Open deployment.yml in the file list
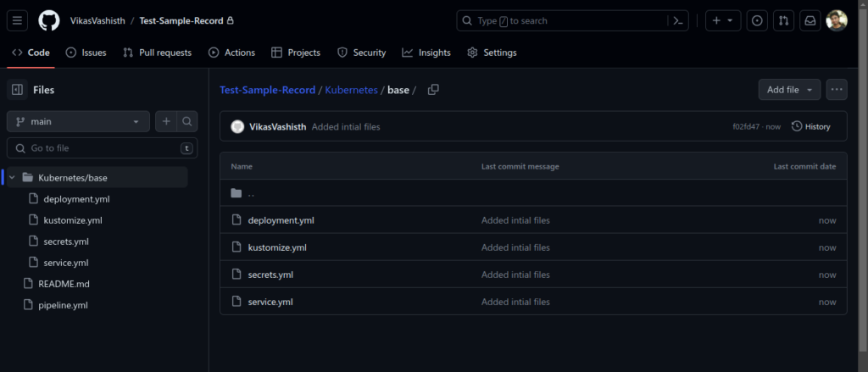 point(281,220)
